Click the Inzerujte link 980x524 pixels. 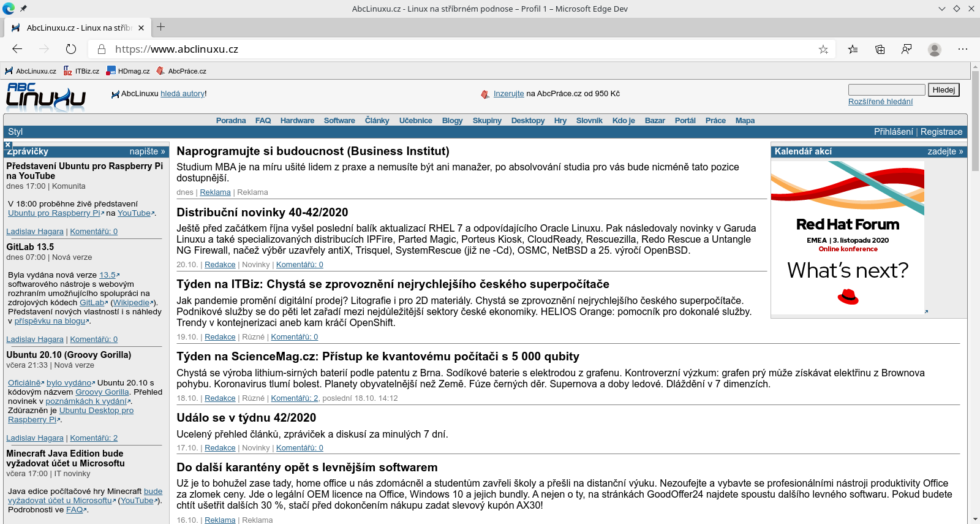(508, 94)
